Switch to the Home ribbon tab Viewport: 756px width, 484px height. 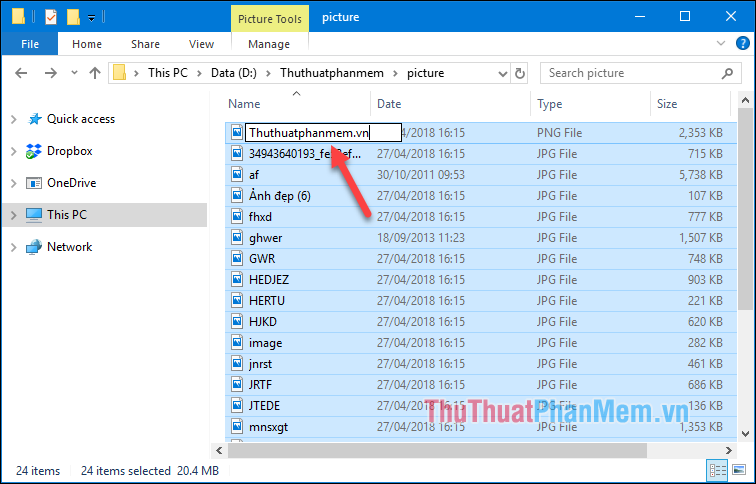pyautogui.click(x=87, y=44)
